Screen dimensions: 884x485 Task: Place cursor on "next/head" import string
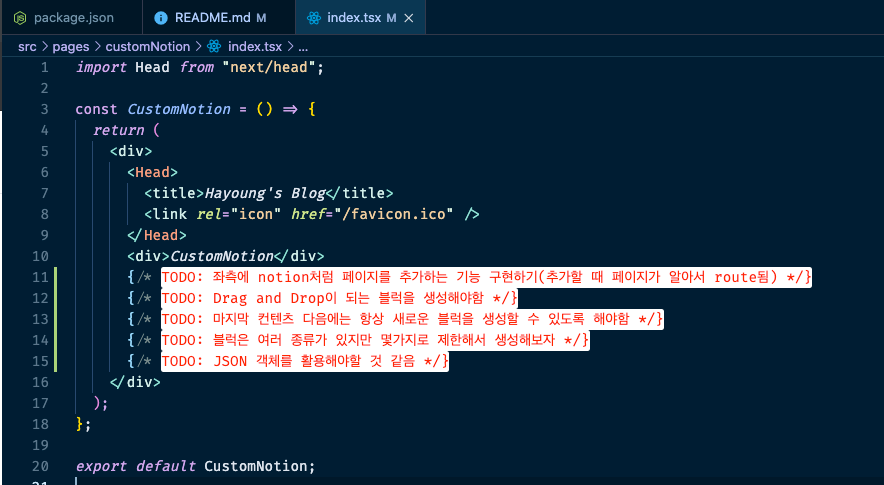(268, 67)
